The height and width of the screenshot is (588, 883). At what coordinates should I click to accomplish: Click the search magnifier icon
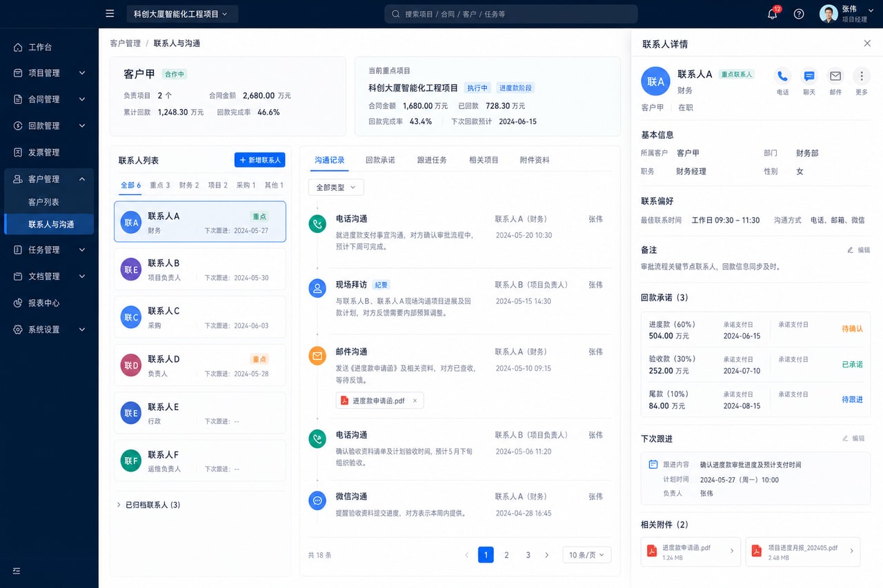(x=396, y=14)
